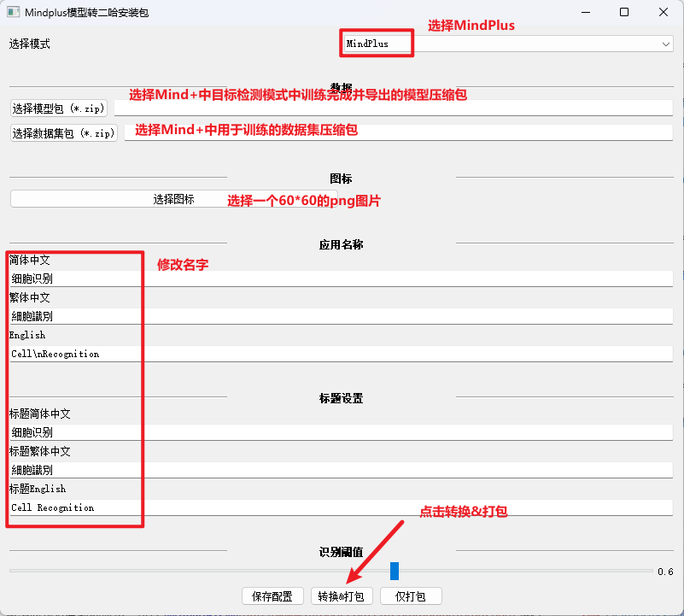Click the 识别阈值 slider handle
684x616 pixels.
(395, 571)
